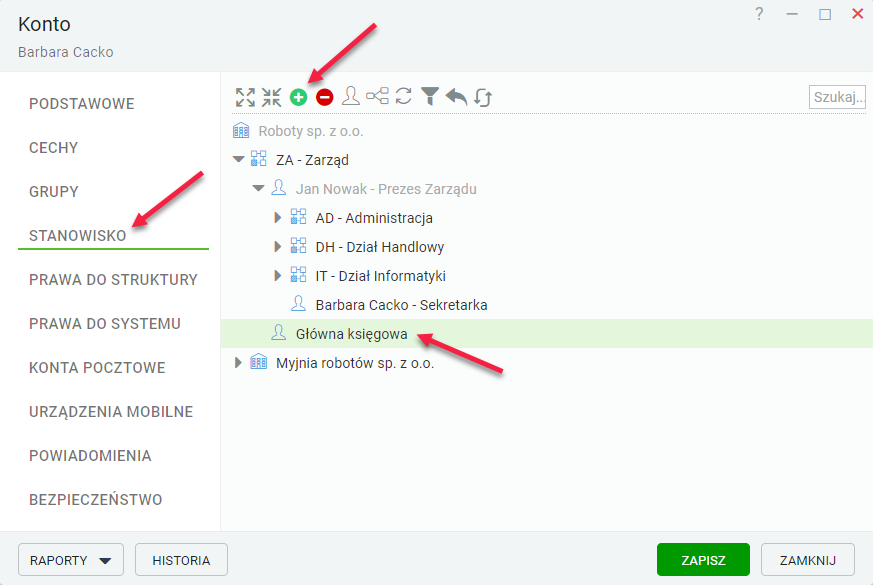Open the PRAWA DO SYSTEMU tab
This screenshot has width=873, height=585.
point(105,324)
